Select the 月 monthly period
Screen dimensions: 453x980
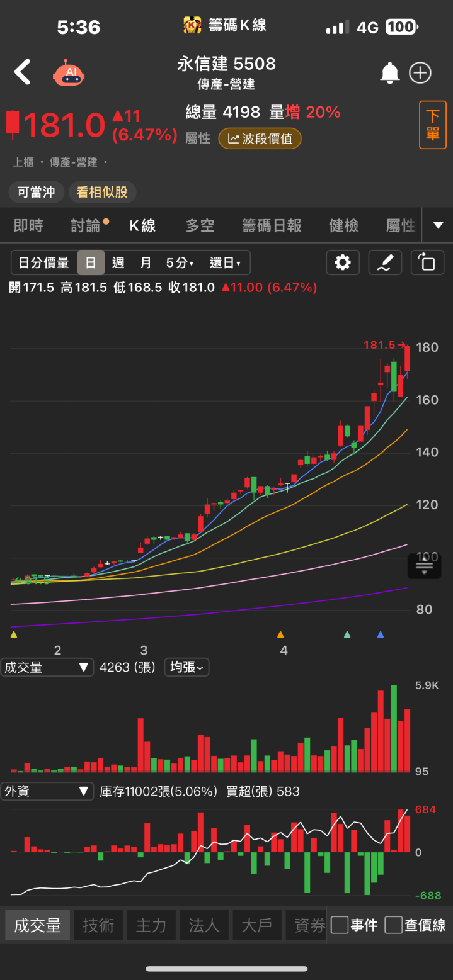[146, 262]
